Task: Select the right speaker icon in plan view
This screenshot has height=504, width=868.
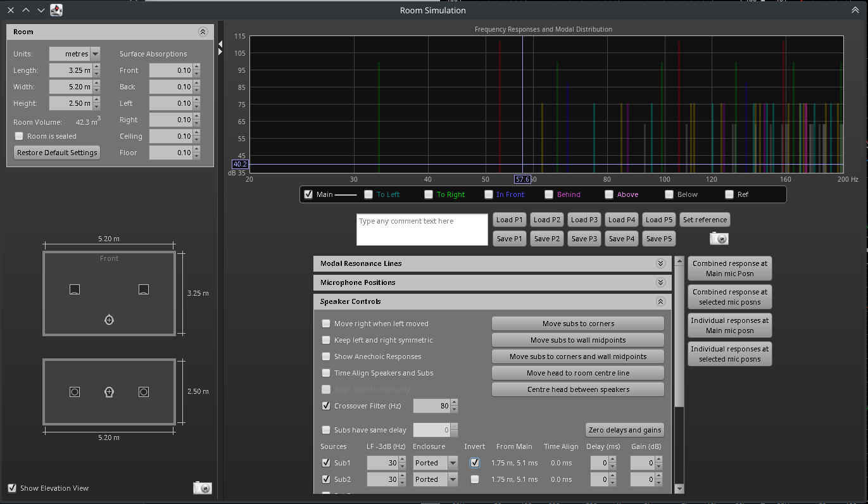Action: pyautogui.click(x=144, y=289)
